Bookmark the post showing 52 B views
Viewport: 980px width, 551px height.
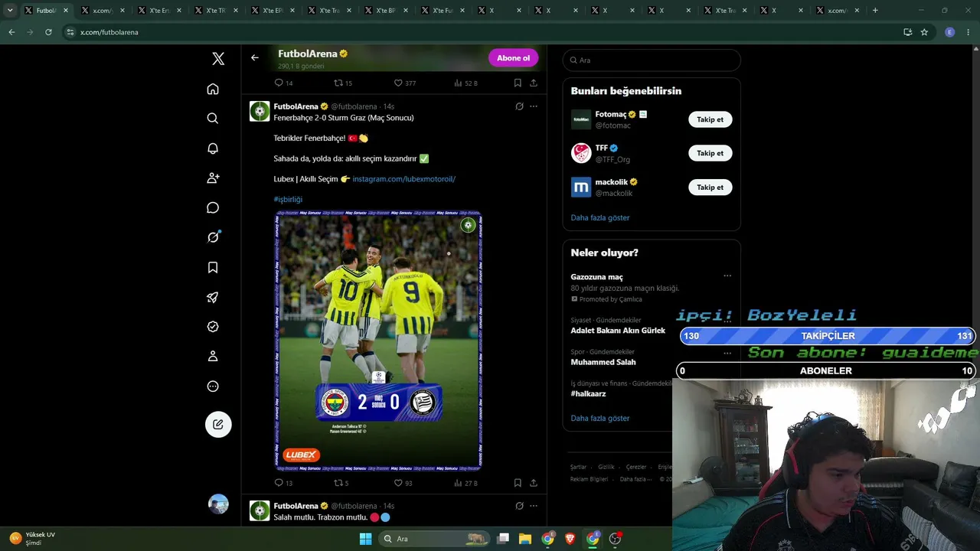pyautogui.click(x=518, y=83)
